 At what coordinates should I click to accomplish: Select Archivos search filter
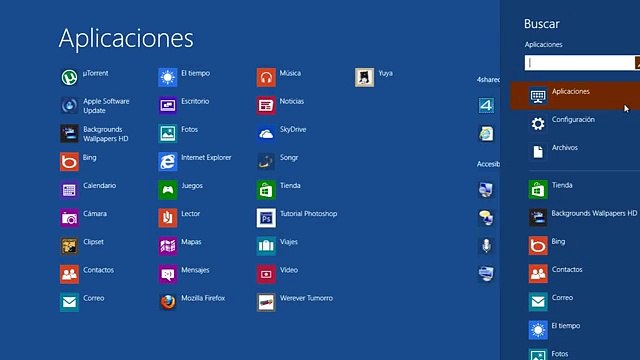(575, 152)
